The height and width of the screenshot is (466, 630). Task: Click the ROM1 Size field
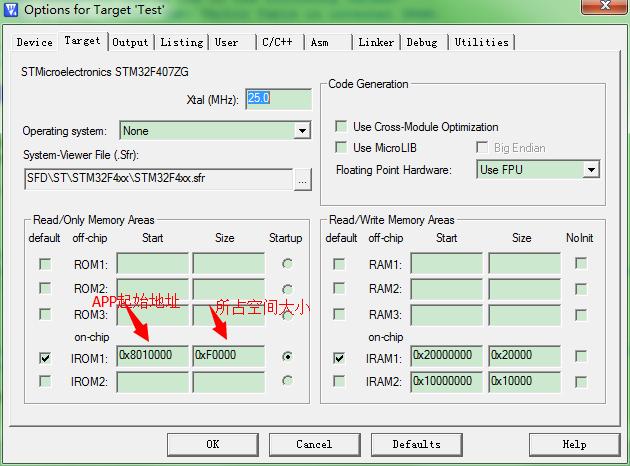[229, 264]
